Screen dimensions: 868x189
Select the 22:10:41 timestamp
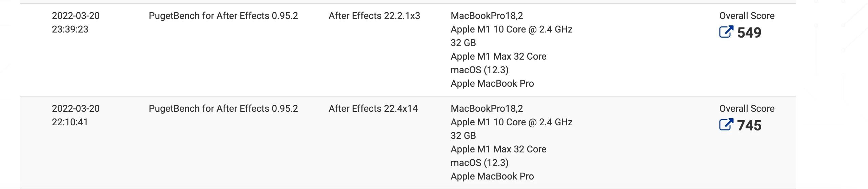[70, 122]
